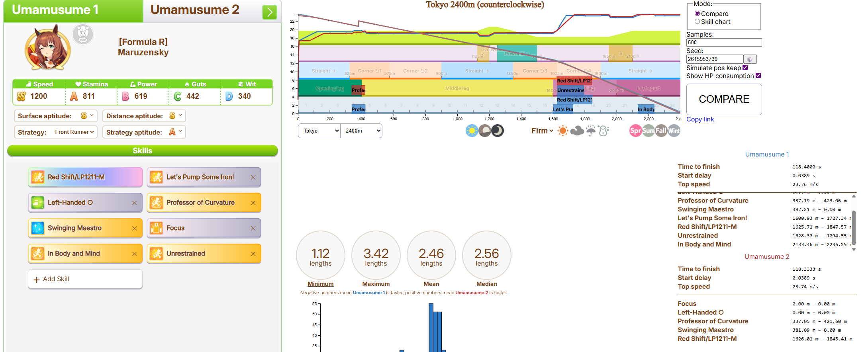Remove the Left-Handed O skill
The width and height of the screenshot is (868, 352).
tap(134, 203)
